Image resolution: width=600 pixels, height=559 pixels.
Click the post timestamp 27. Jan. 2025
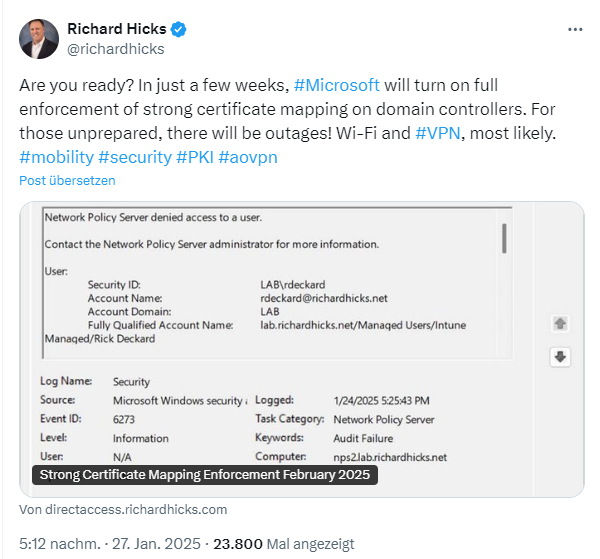pos(153,544)
